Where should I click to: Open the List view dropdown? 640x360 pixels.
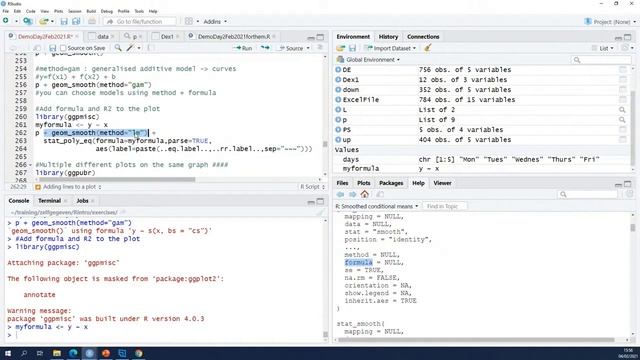[605, 48]
